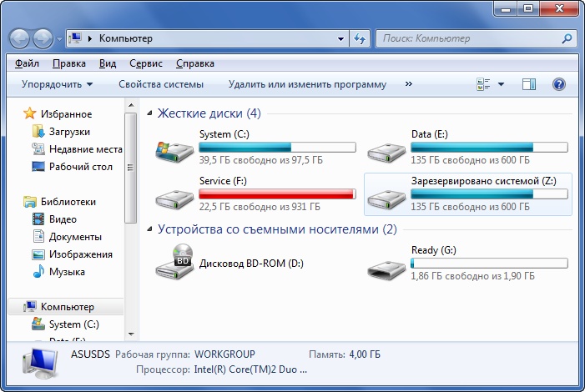Screen dimensions: 585x392
Task: Select Библиотеки in navigation pane
Action: (60, 202)
